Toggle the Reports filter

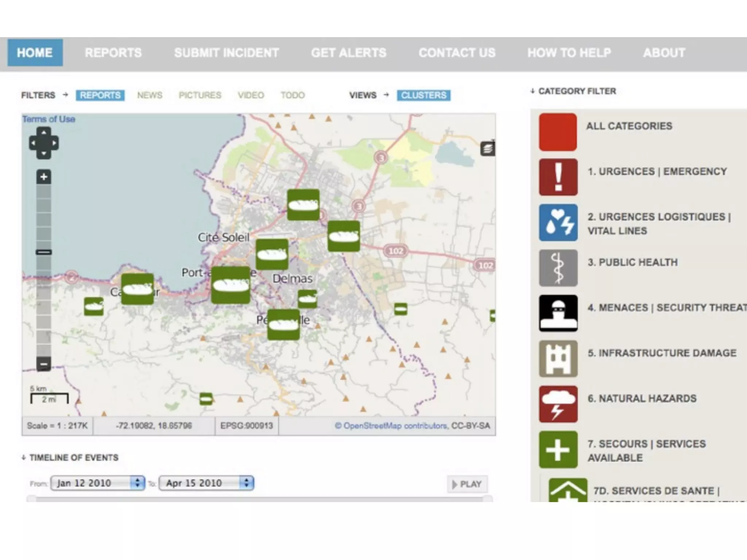click(x=100, y=95)
